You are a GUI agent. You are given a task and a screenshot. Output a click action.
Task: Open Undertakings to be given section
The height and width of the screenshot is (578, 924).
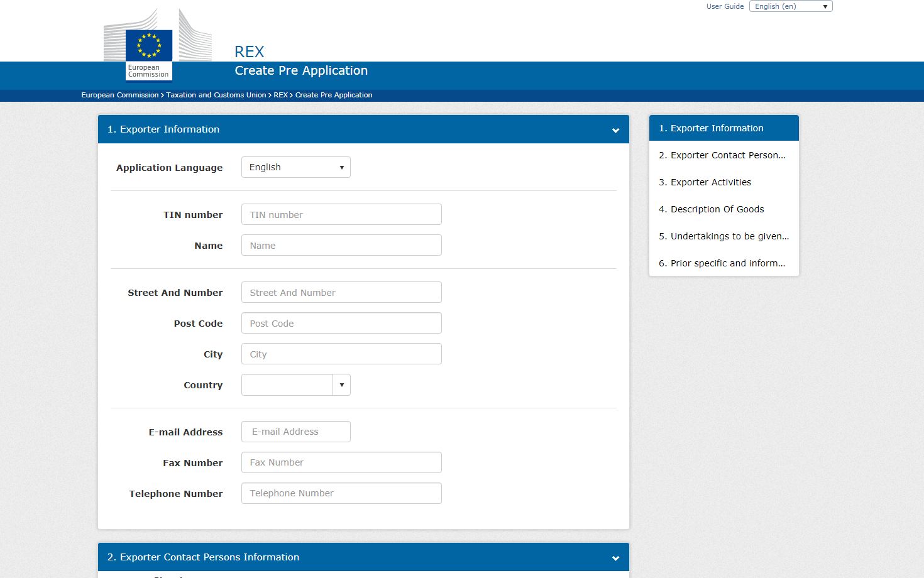pos(723,236)
